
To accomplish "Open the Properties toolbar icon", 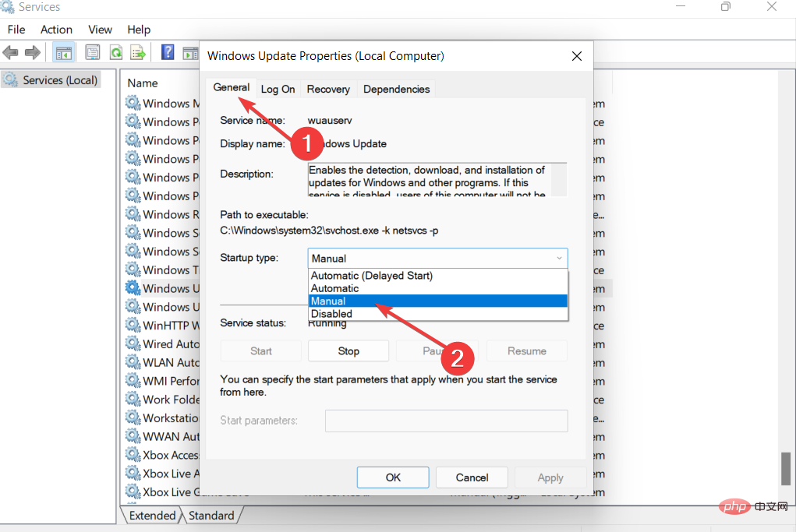I will click(x=93, y=52).
